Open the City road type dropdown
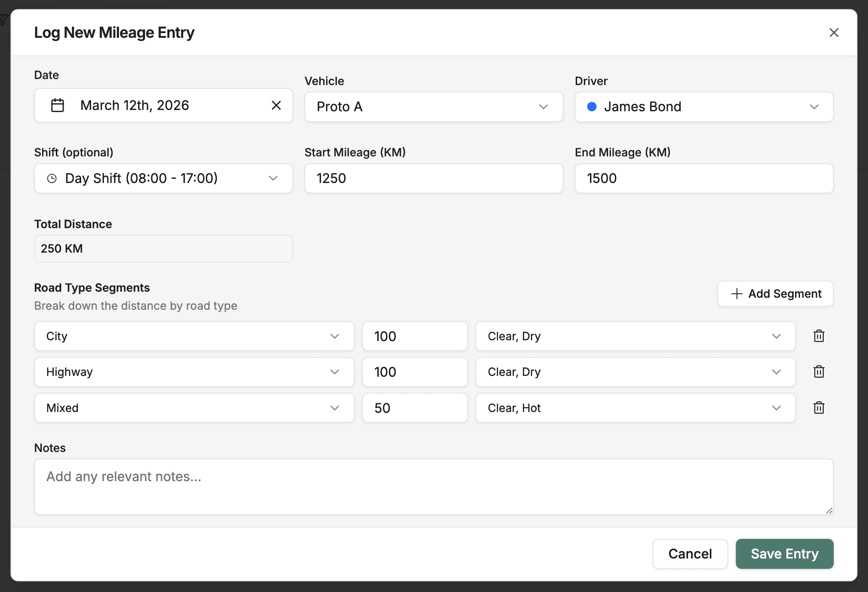 pyautogui.click(x=194, y=336)
